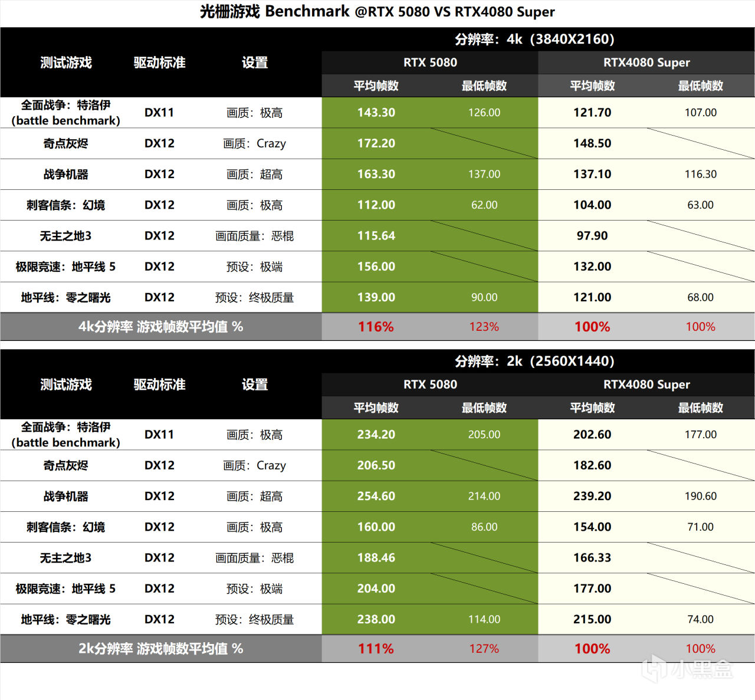Select the "分辨率: 2k (2560X1440)" header
This screenshot has width=755, height=700.
tap(534, 361)
